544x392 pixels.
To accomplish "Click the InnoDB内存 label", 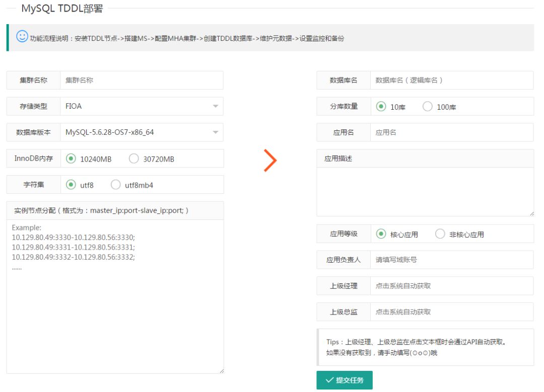I will tap(34, 159).
